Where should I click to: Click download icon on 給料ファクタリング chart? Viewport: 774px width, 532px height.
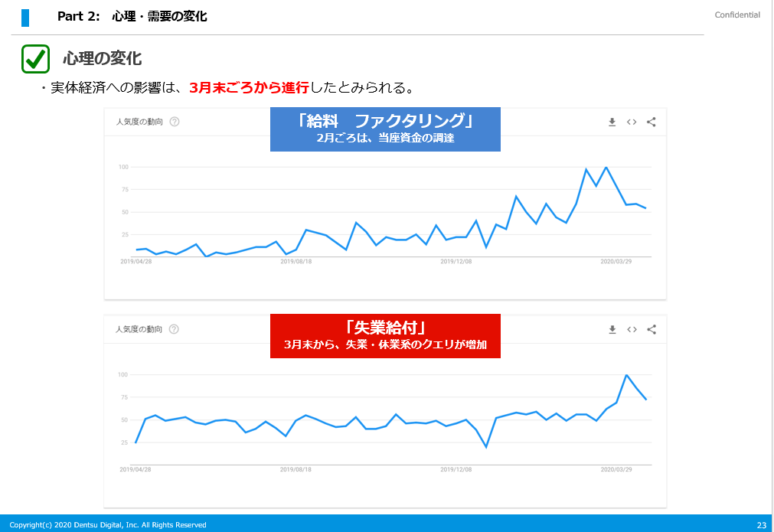(x=612, y=122)
